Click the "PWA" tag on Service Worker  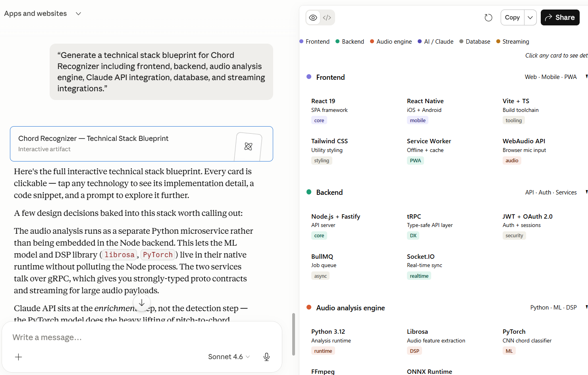[415, 161]
